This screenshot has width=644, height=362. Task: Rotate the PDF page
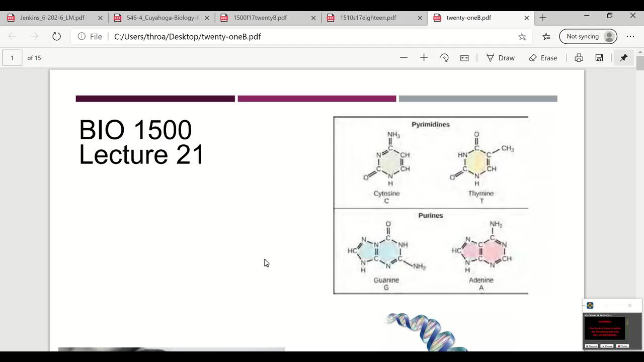[444, 58]
